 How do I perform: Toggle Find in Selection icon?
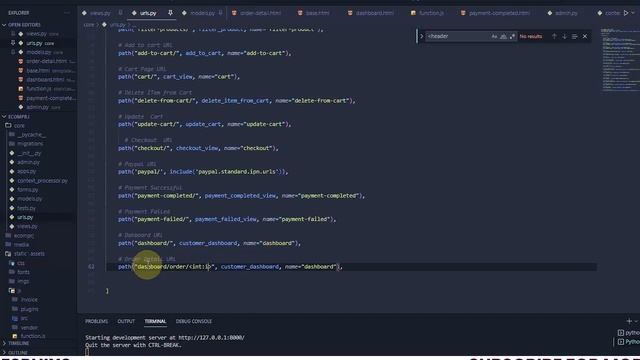pyautogui.click(x=574, y=36)
